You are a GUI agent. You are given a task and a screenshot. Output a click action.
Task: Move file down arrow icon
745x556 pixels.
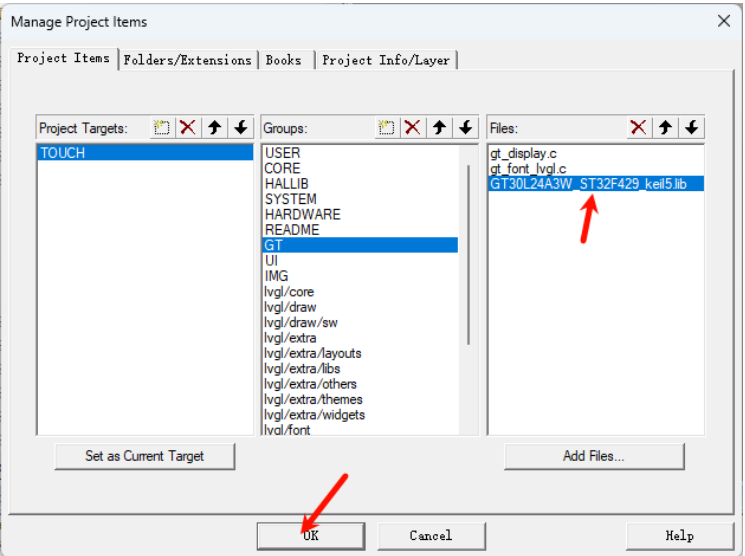[x=691, y=127]
